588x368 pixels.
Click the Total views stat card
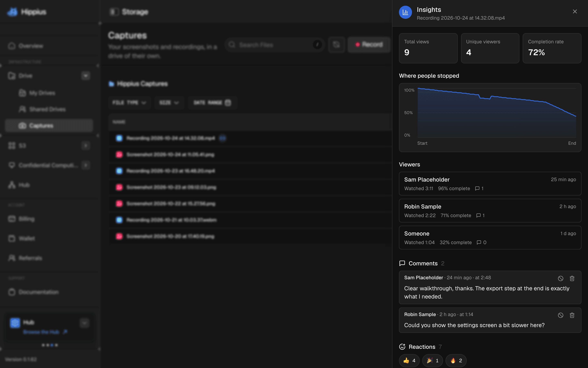pyautogui.click(x=428, y=48)
